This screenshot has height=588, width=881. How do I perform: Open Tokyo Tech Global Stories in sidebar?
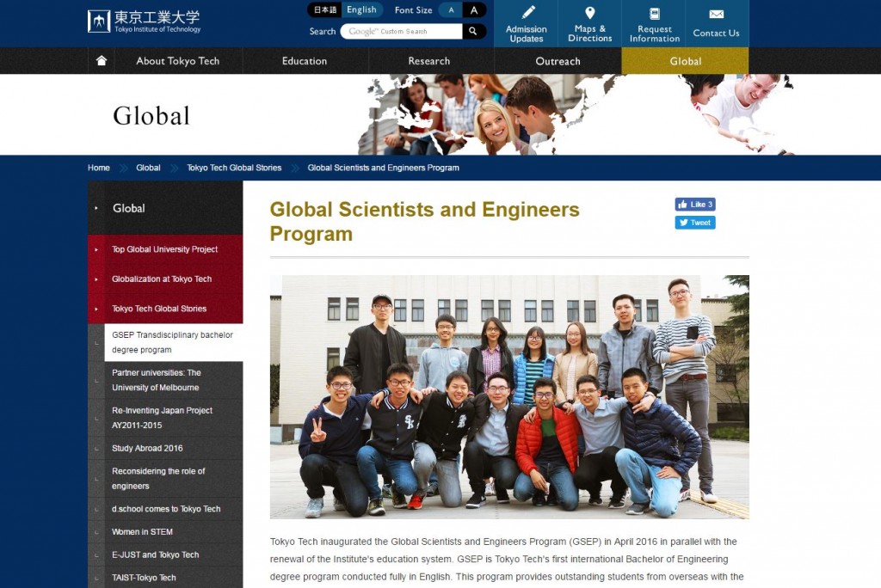click(165, 309)
